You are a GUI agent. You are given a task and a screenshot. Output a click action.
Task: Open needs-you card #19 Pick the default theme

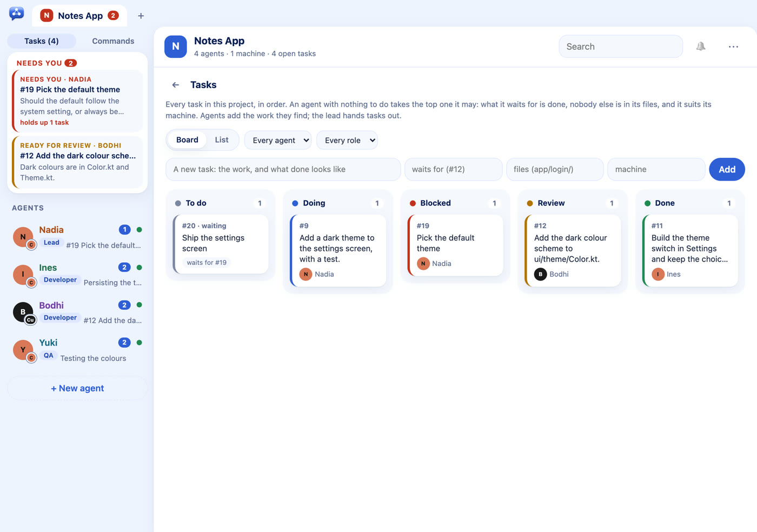pos(77,101)
